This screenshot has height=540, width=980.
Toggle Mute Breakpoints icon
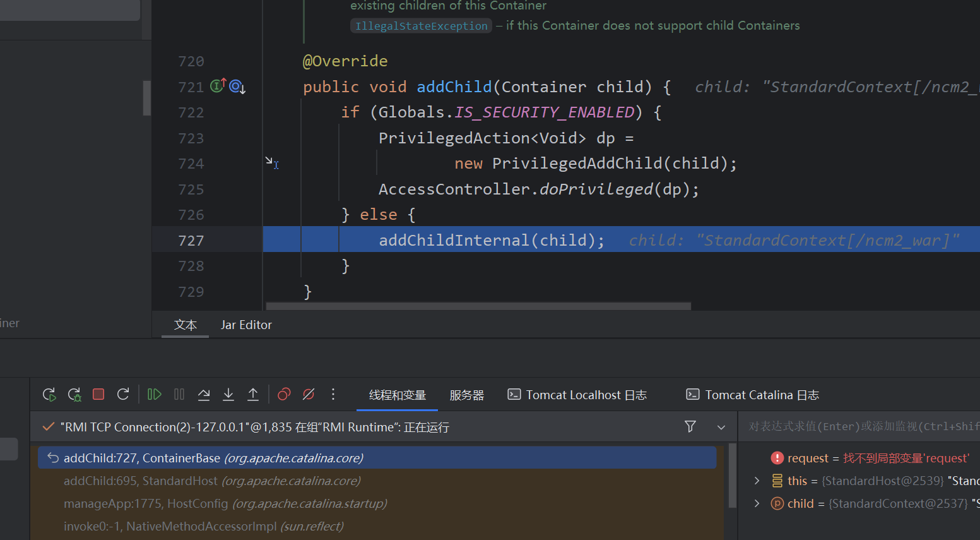point(309,395)
